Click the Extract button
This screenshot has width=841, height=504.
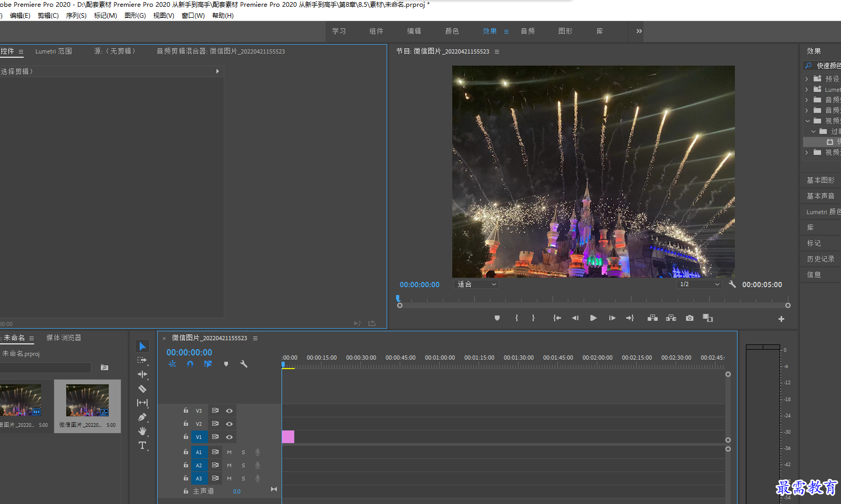pyautogui.click(x=671, y=318)
